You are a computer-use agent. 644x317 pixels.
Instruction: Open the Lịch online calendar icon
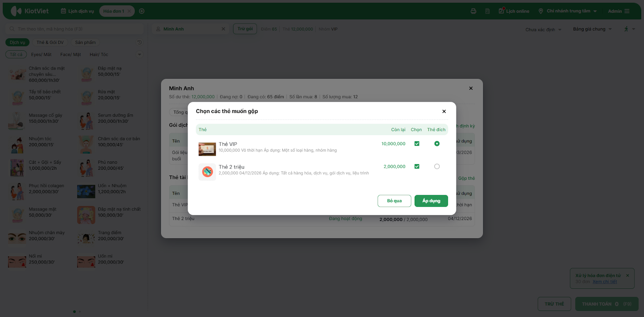point(502,11)
